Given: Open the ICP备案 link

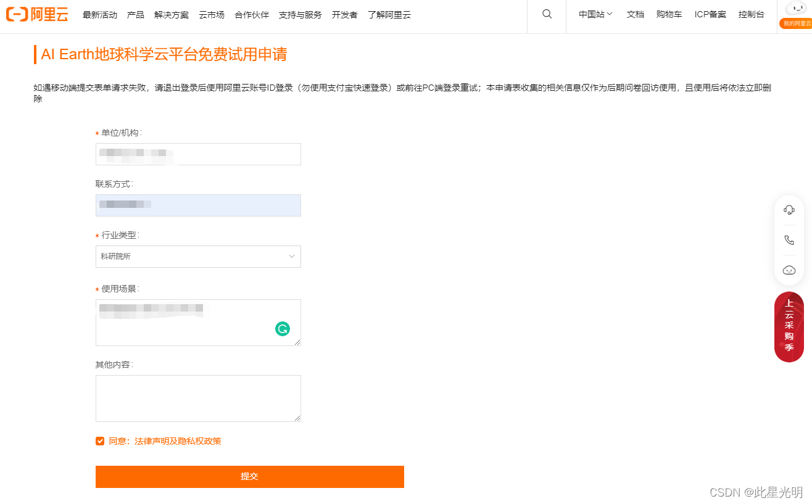Looking at the screenshot, I should point(710,14).
